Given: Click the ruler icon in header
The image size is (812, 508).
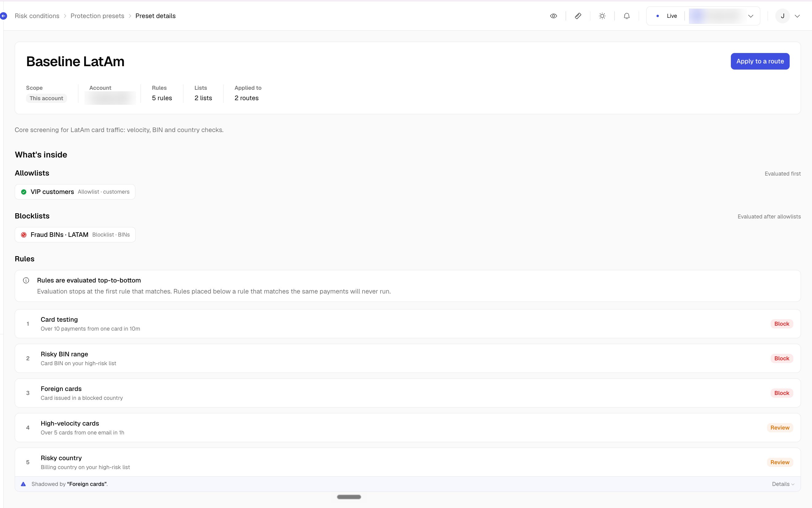Looking at the screenshot, I should tap(578, 16).
